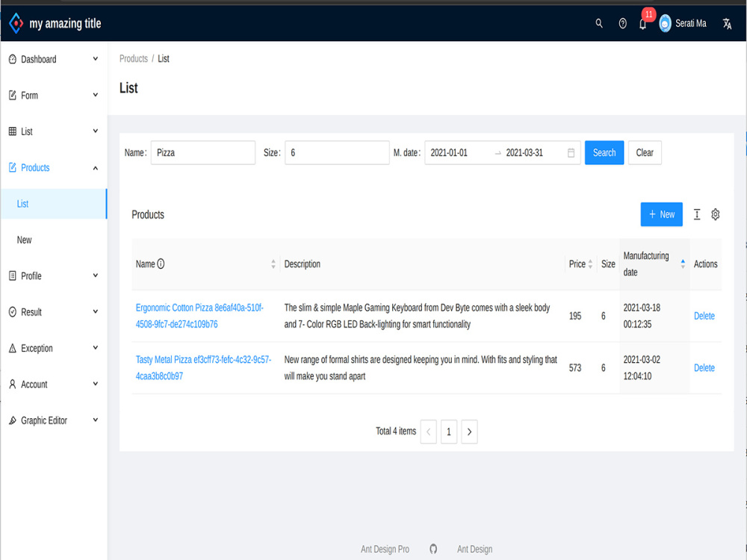The height and width of the screenshot is (560, 747).
Task: Click the New product button
Action: [661, 214]
